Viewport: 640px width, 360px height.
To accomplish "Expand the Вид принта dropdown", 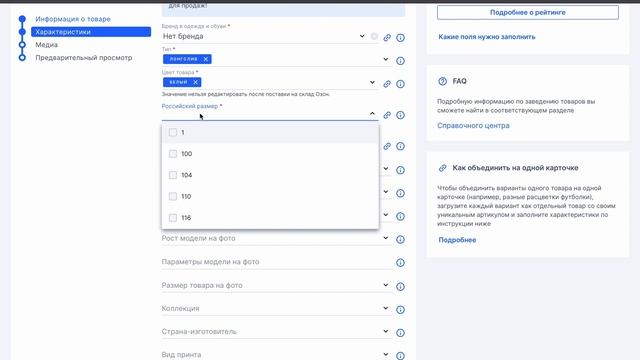I will (385, 354).
